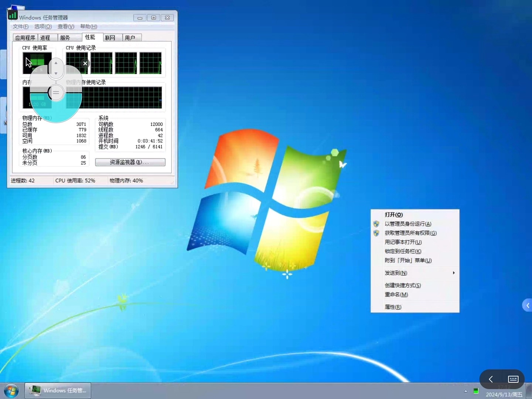Click Windows 任务管理器 taskbar button
The image size is (532, 399).
(58, 391)
